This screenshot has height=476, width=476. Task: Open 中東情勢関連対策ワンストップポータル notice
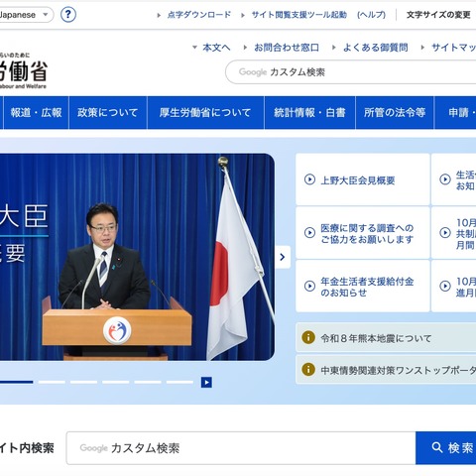pyautogui.click(x=386, y=370)
